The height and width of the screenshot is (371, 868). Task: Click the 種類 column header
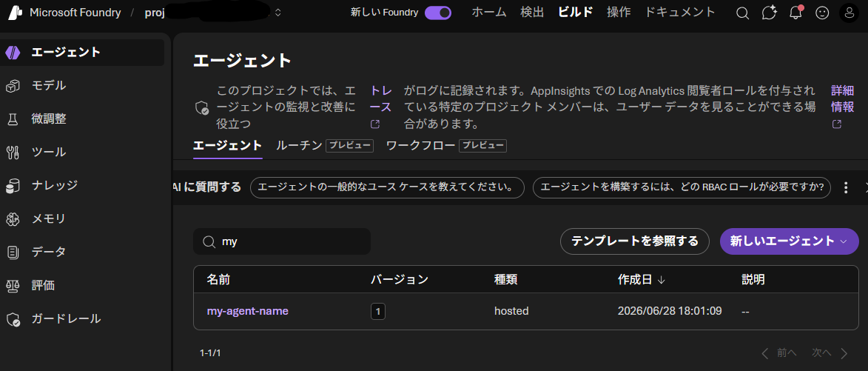505,280
